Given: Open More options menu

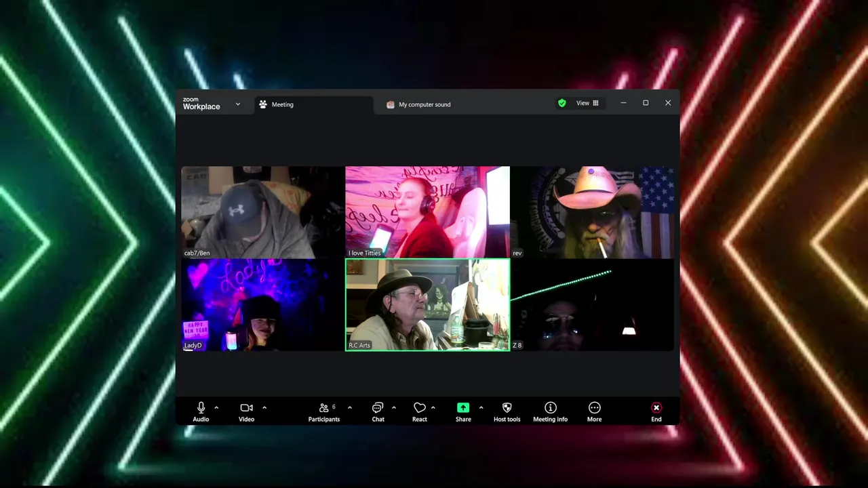Looking at the screenshot, I should pos(594,411).
